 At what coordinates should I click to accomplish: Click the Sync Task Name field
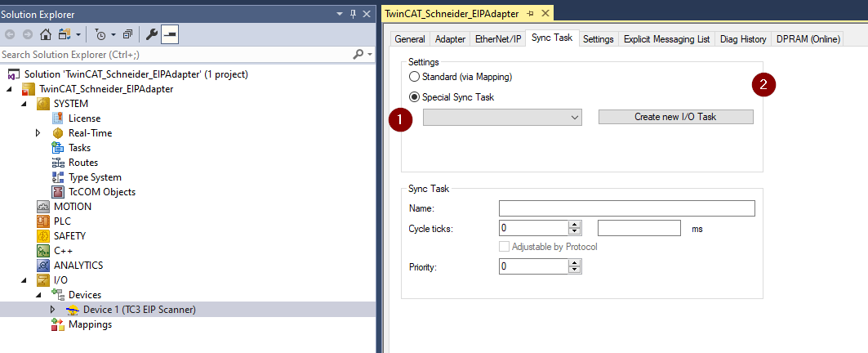[626, 208]
